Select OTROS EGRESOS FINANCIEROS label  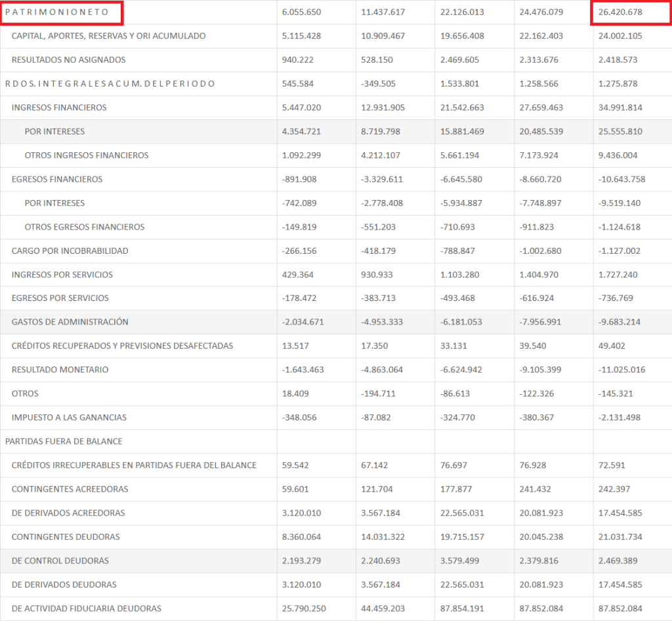point(85,227)
